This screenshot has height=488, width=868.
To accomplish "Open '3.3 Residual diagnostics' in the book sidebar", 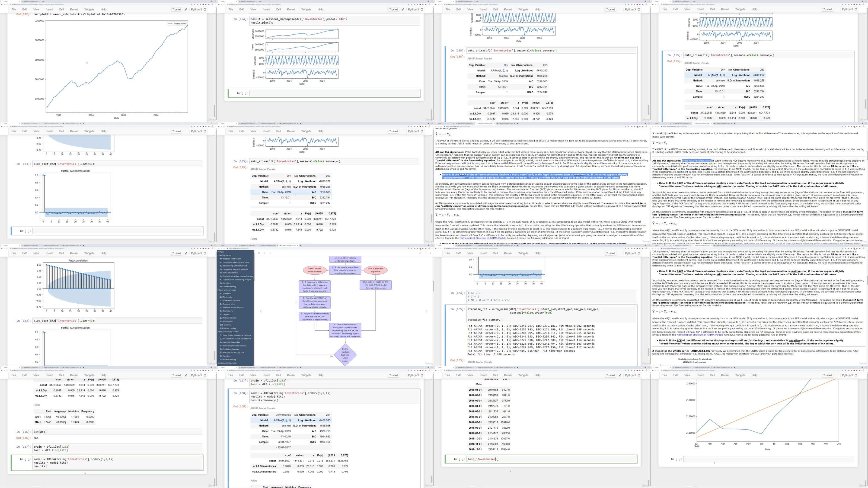I will (230, 342).
